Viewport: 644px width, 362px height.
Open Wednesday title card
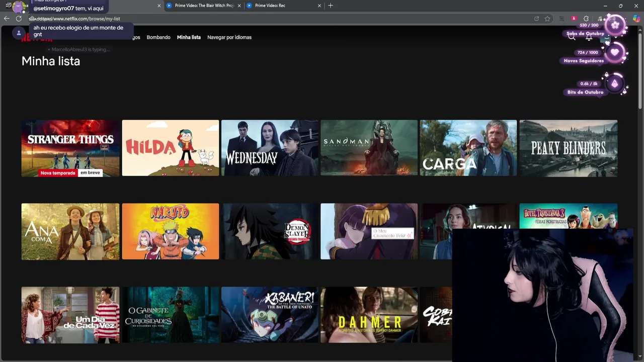click(270, 148)
